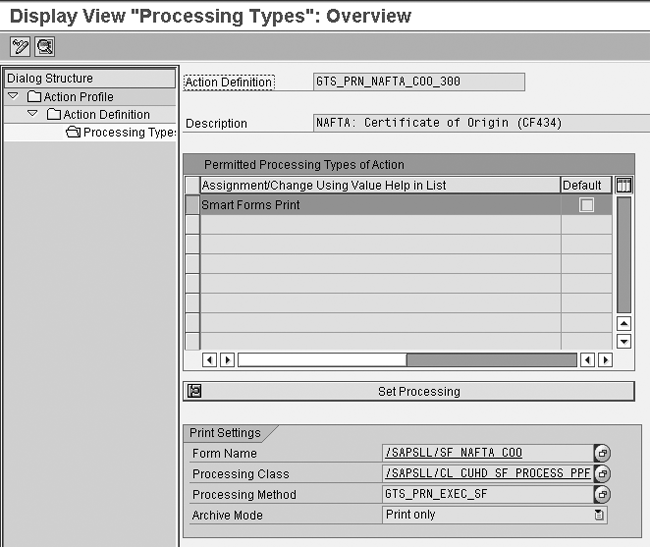Collapse the Action Definition tree node
The width and height of the screenshot is (650, 547).
tap(33, 114)
